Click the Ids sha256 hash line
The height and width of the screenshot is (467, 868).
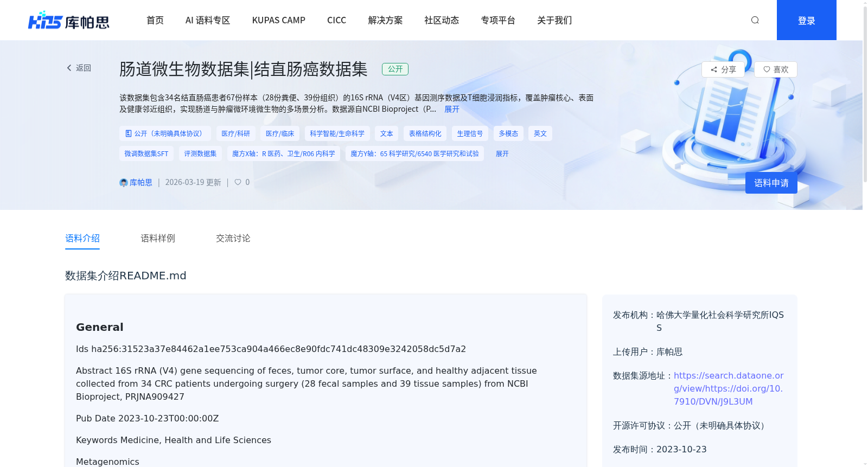click(271, 349)
